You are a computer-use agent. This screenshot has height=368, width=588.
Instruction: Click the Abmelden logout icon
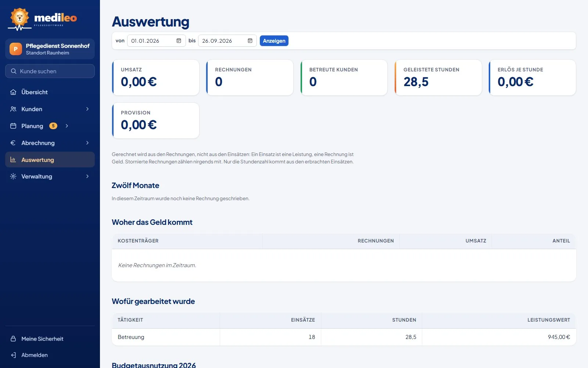click(13, 355)
